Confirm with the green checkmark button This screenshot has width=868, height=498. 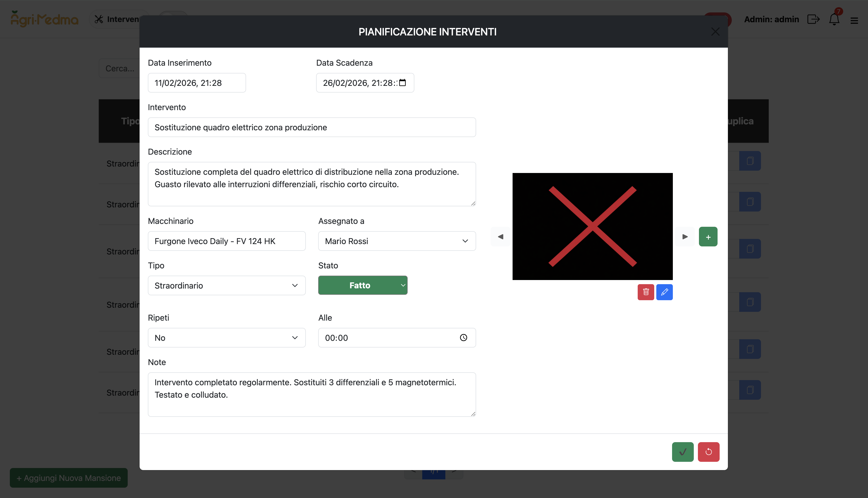point(683,452)
